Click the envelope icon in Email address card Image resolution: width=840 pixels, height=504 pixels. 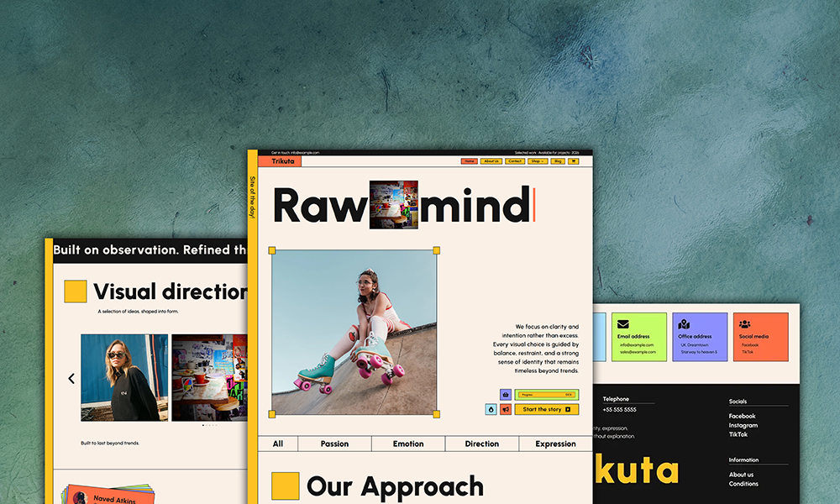coord(622,324)
